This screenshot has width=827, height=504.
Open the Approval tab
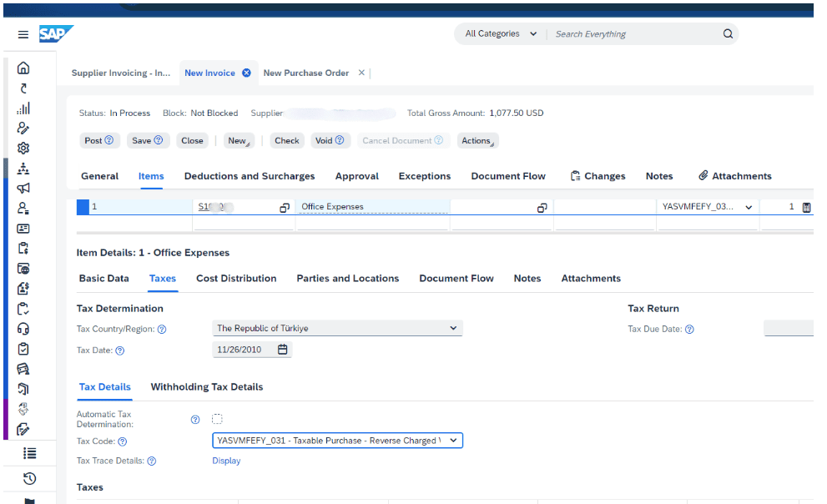[x=357, y=176]
